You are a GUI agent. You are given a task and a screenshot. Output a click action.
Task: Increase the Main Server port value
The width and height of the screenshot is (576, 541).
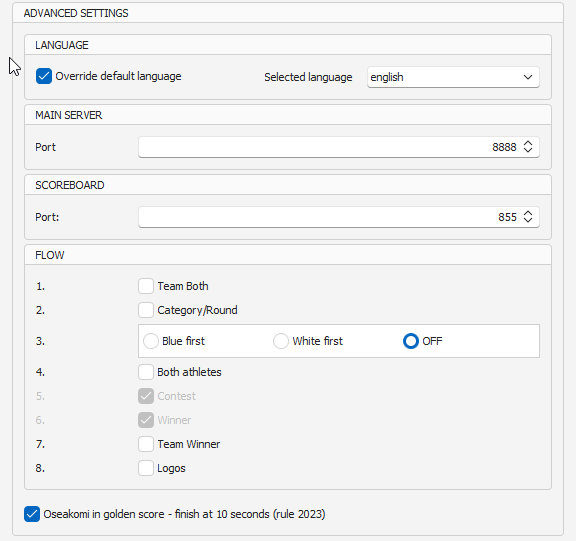[x=528, y=143]
